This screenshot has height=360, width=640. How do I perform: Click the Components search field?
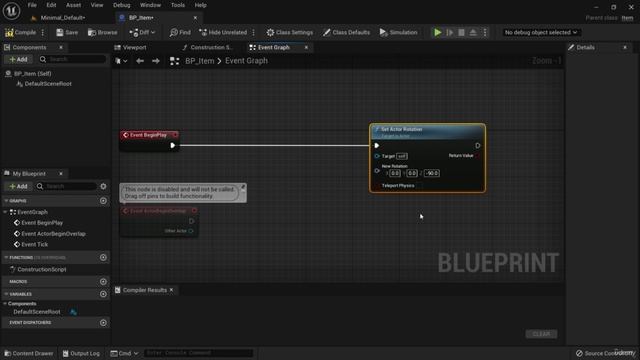(73, 60)
